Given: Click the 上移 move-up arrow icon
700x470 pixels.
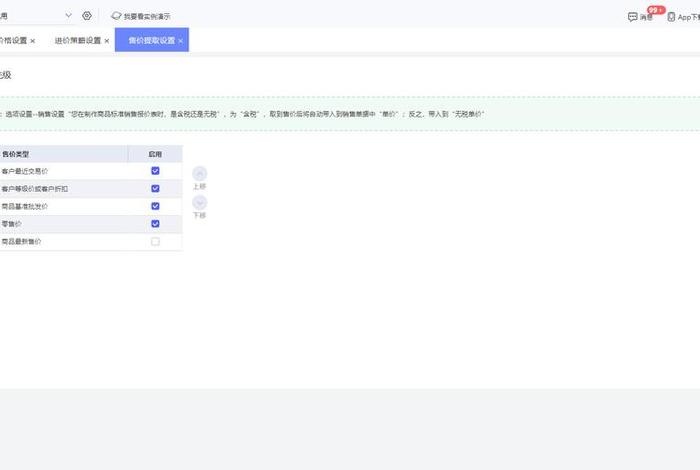Looking at the screenshot, I should click(199, 174).
